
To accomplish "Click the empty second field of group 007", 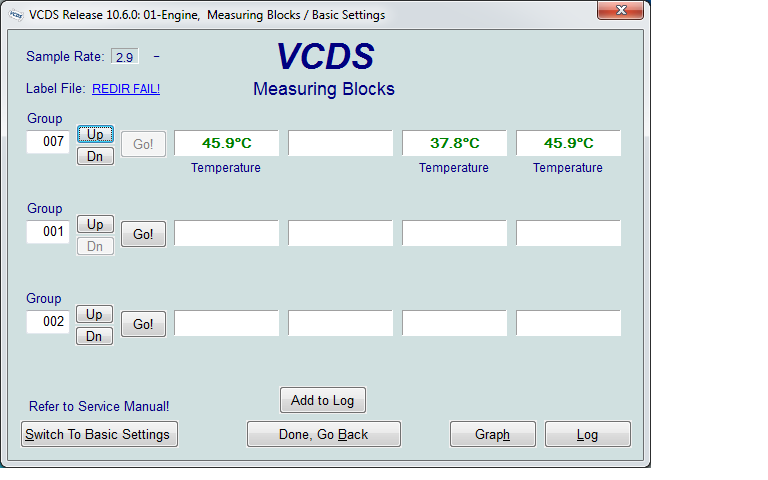I will (340, 143).
